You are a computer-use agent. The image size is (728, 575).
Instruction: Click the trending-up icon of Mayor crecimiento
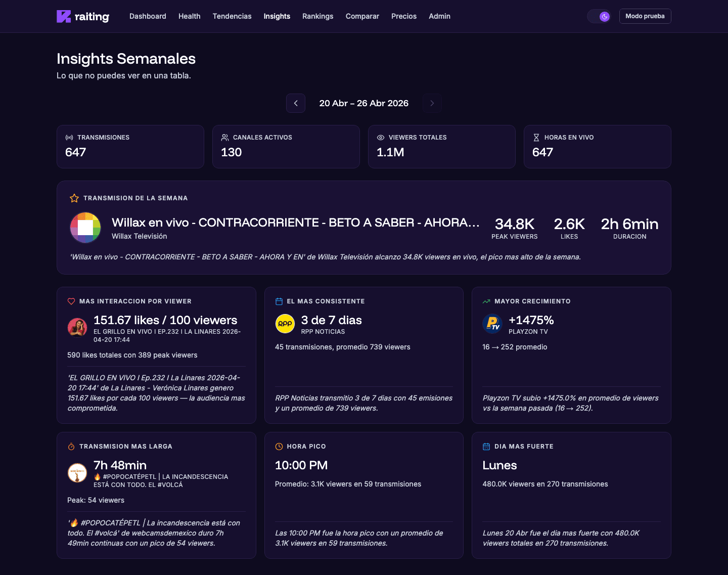486,301
